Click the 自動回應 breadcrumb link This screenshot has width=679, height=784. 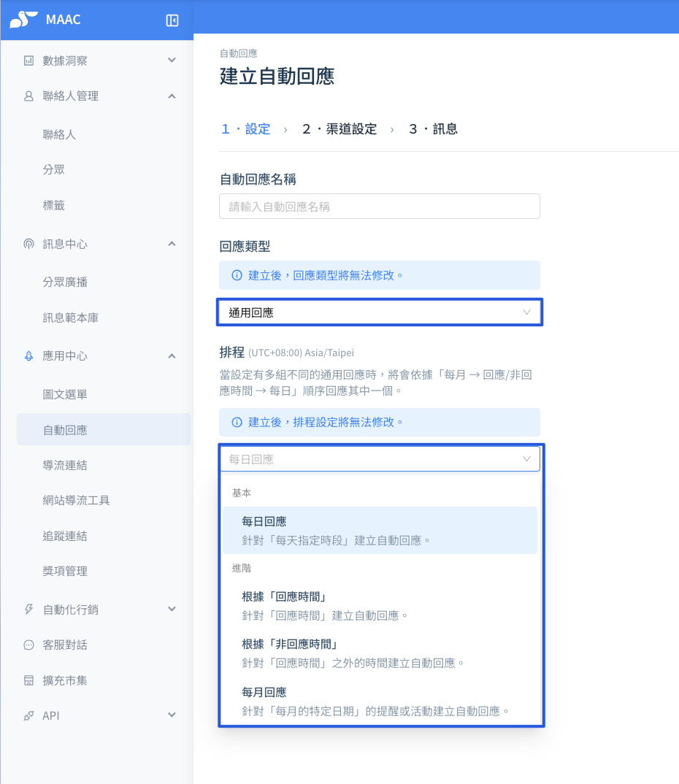(x=239, y=53)
